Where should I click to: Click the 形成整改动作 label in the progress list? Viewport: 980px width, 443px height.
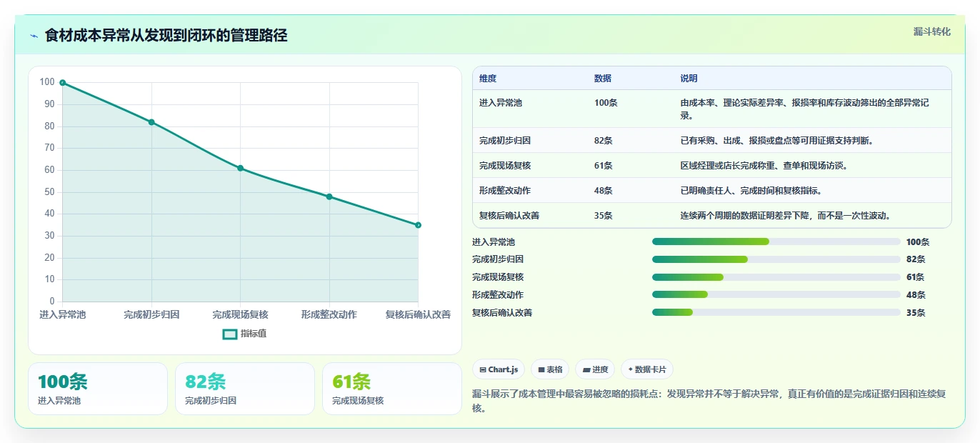coord(498,295)
